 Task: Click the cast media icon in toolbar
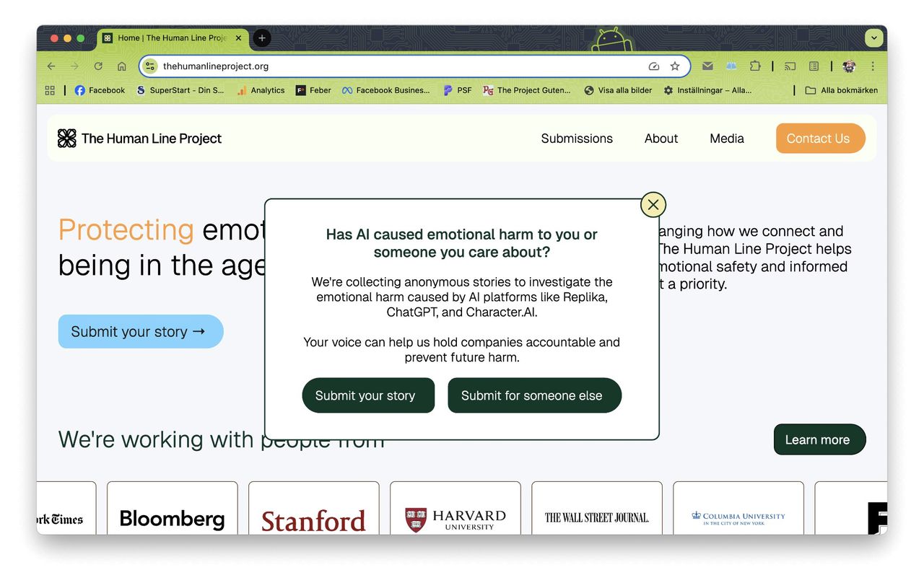[x=790, y=66]
